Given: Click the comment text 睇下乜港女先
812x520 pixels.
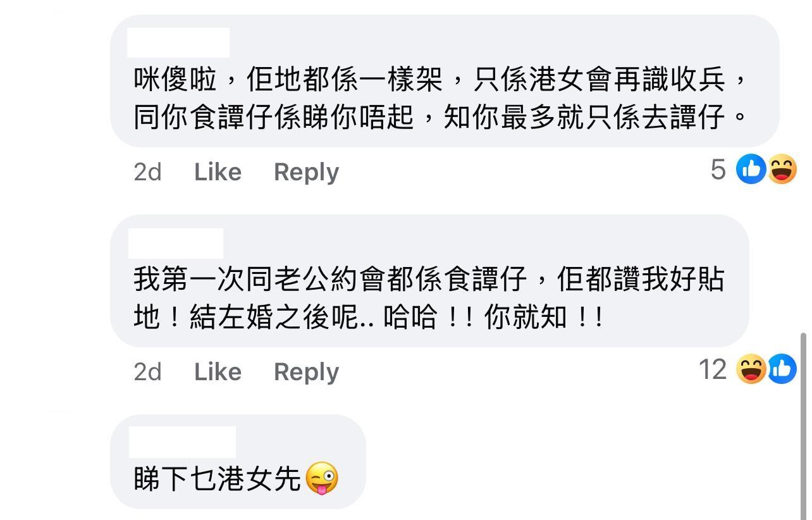Looking at the screenshot, I should [x=217, y=479].
